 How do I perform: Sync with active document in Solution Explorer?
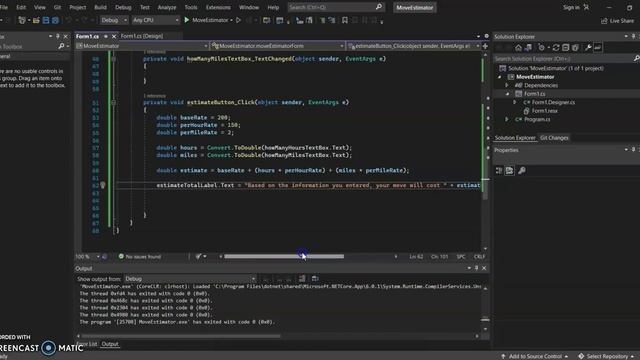coord(556,48)
